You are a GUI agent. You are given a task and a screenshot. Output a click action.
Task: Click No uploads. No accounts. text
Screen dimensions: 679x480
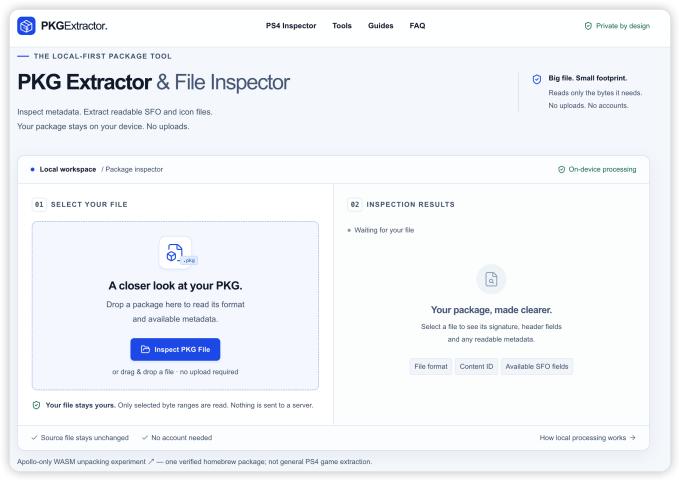coord(588,105)
